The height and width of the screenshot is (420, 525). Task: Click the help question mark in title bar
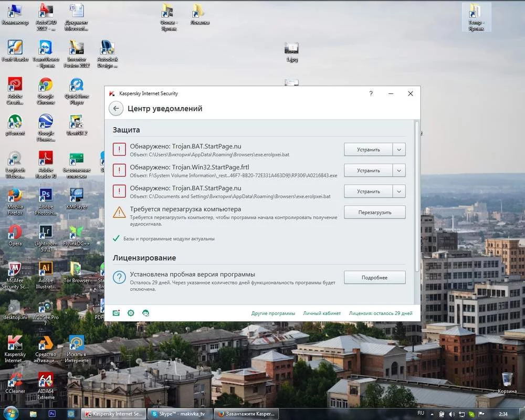pos(371,93)
